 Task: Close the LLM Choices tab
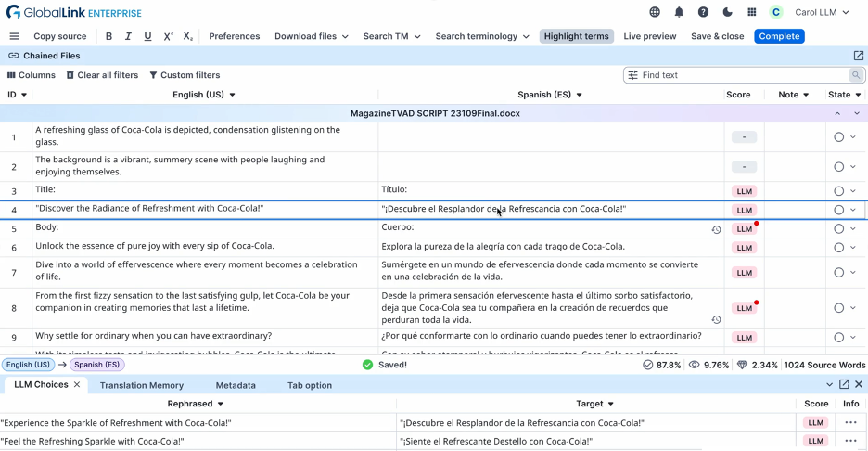[77, 384]
